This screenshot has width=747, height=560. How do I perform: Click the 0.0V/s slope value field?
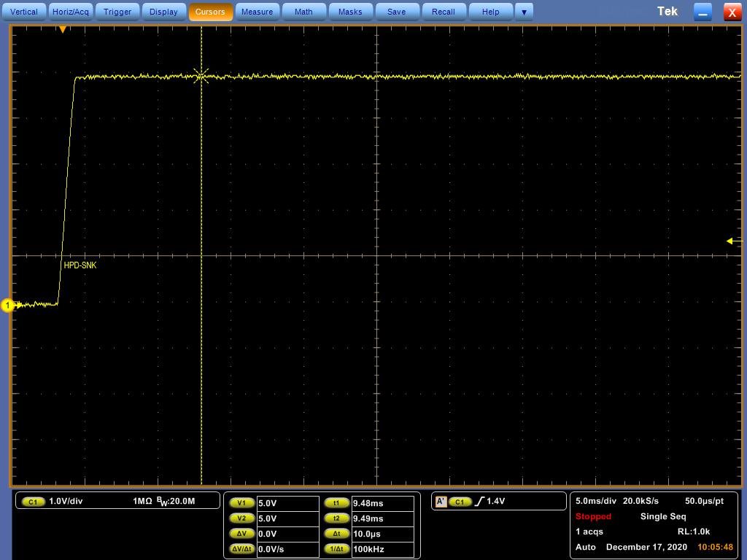point(287,549)
